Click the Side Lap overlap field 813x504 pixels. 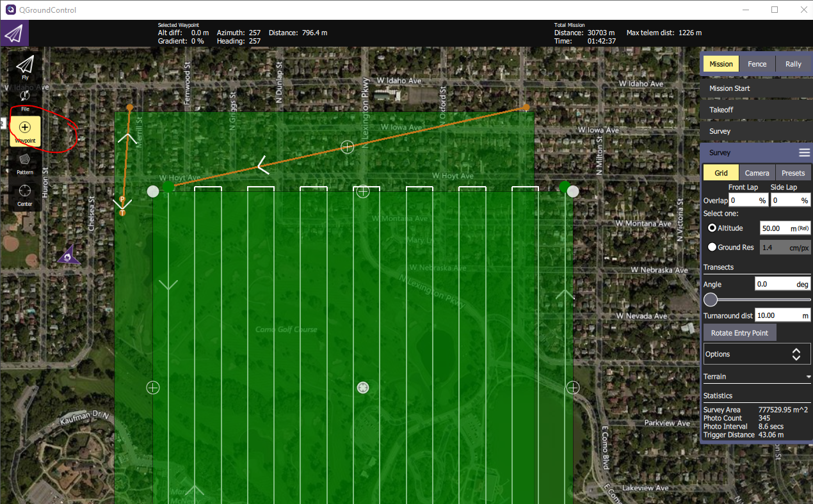[791, 200]
